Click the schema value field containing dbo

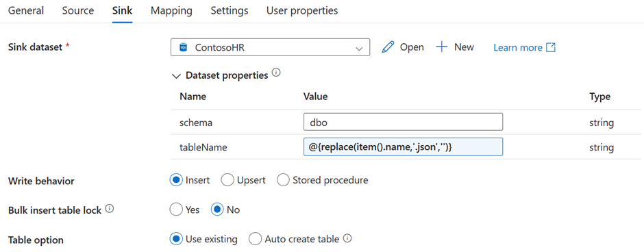coord(404,122)
